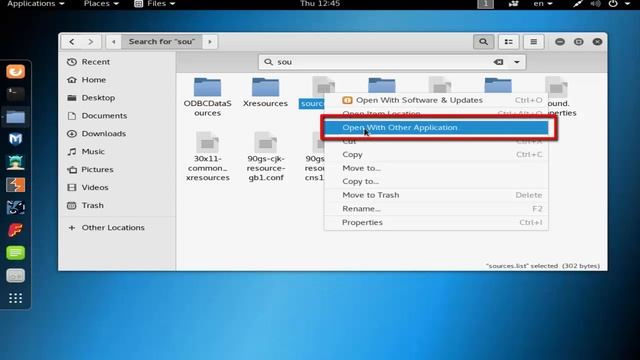Select the ODBCDataSources folder

tap(207, 97)
